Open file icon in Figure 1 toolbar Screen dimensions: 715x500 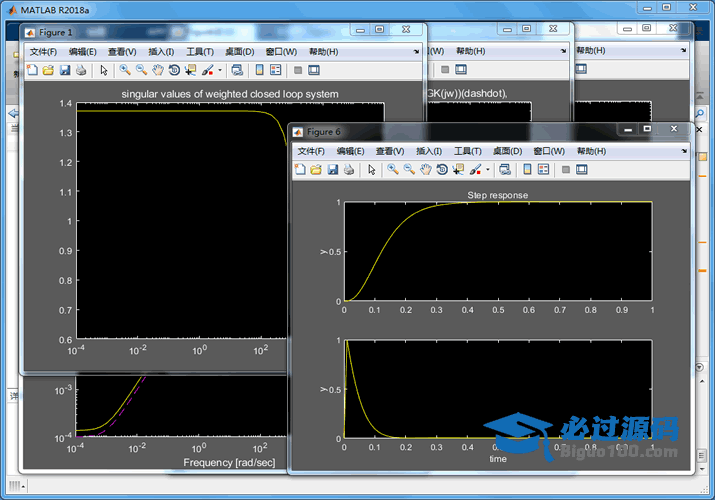point(48,70)
